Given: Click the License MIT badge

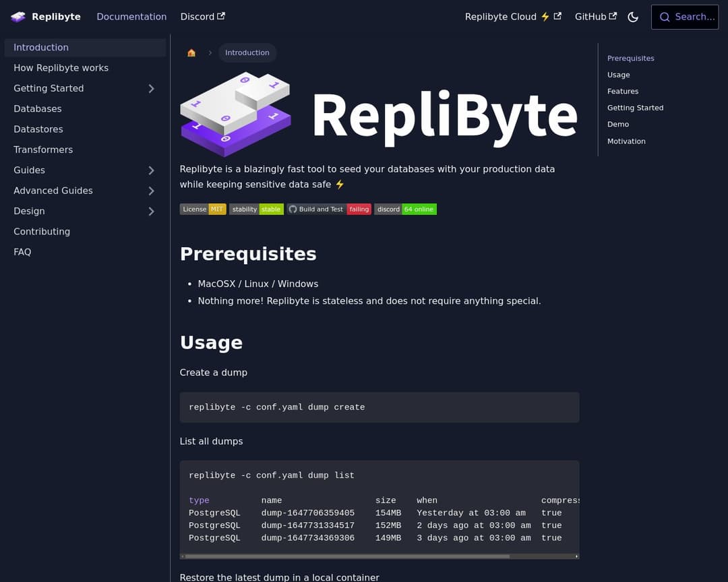Looking at the screenshot, I should click(203, 209).
